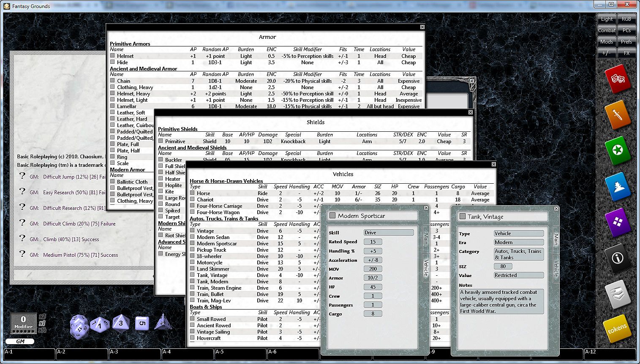Open the white stacked books sidebar icon
The width and height of the screenshot is (640, 364).
click(618, 293)
